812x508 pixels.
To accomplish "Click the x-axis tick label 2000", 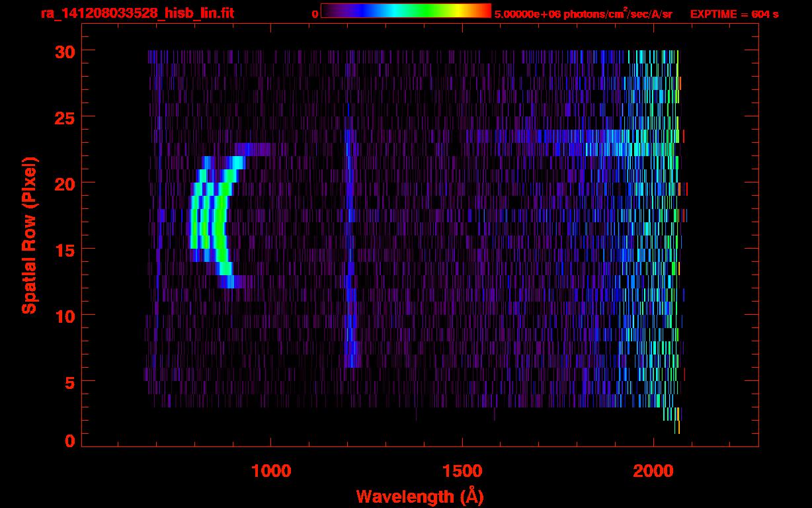I will point(653,471).
